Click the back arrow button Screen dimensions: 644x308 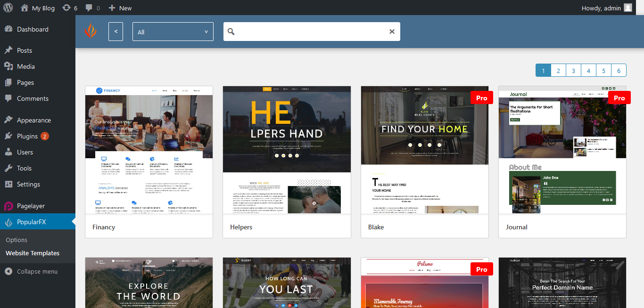pos(116,32)
